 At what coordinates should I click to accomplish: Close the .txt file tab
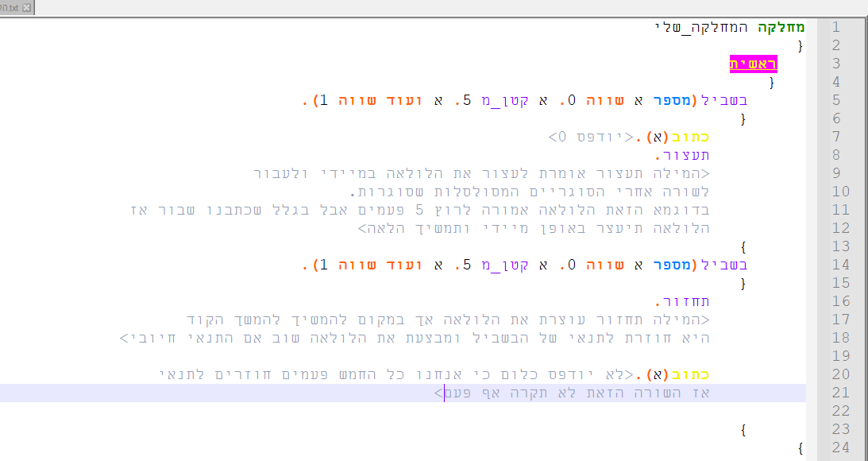(x=26, y=8)
